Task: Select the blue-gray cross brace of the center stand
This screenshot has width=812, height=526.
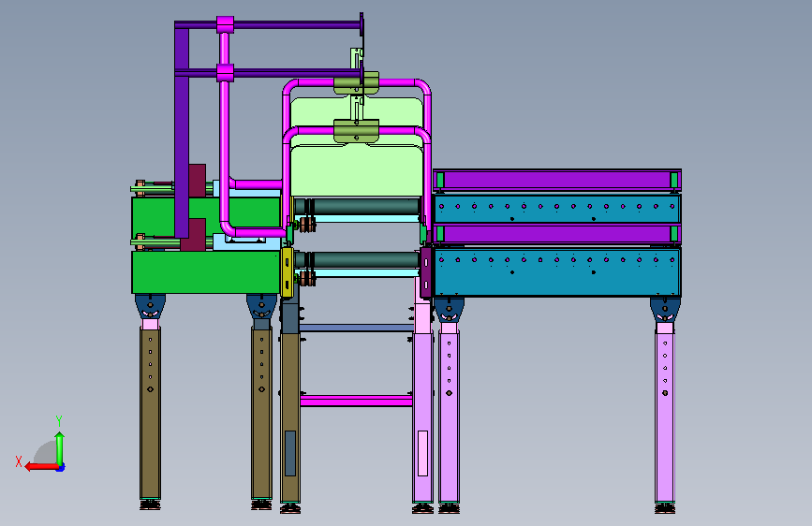Action: tap(356, 328)
